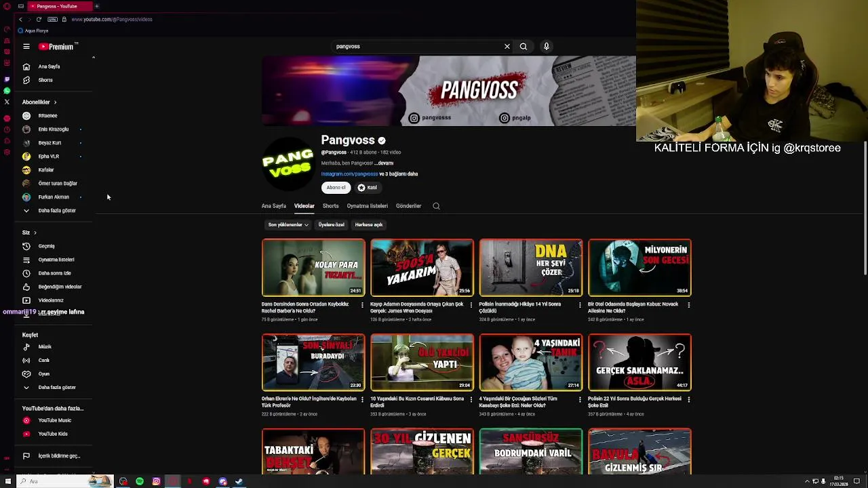Open KOLAY PARA video thumbnail
Viewport: 868px width, 488px height.
pyautogui.click(x=313, y=268)
